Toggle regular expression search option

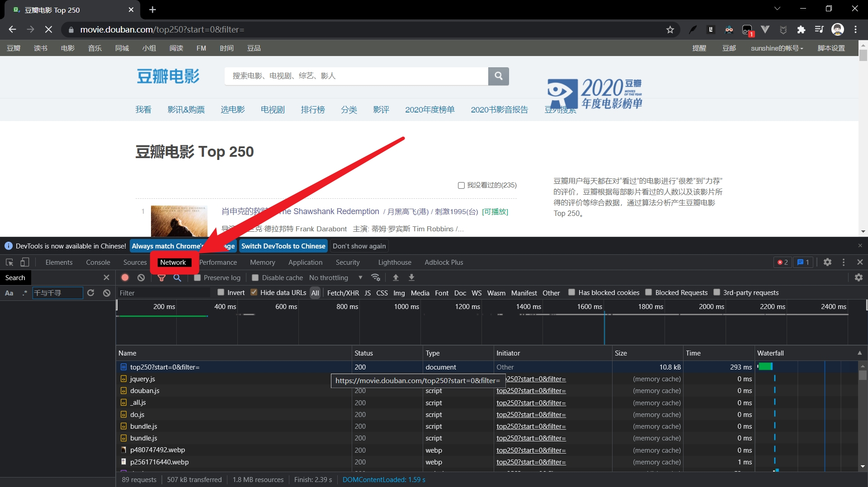(x=25, y=293)
